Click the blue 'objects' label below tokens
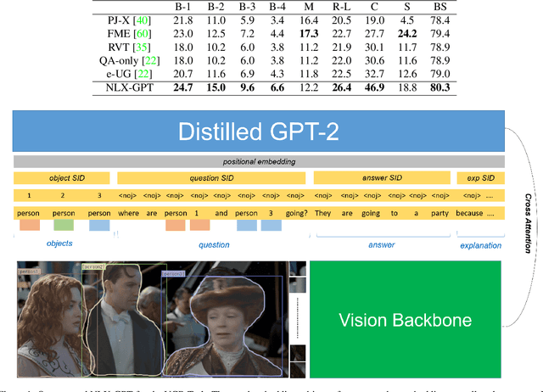 point(59,244)
